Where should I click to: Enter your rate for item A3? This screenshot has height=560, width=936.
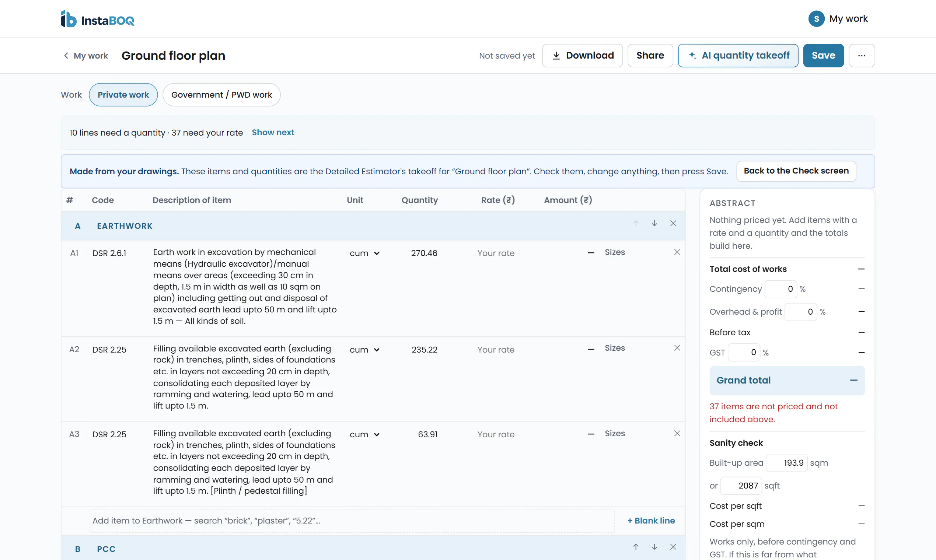(x=496, y=434)
